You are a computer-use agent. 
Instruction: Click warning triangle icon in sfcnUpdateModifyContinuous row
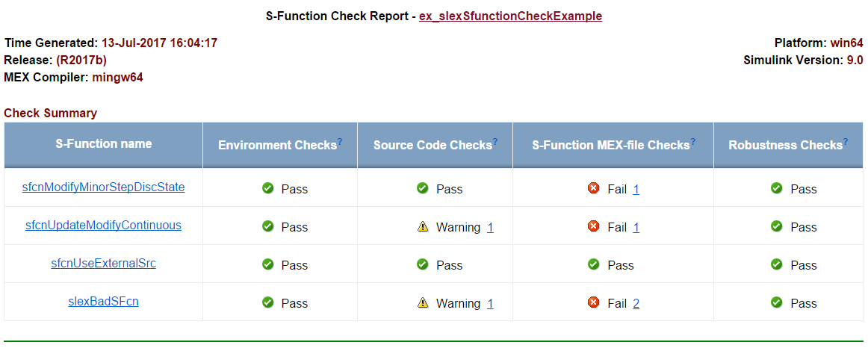point(423,227)
